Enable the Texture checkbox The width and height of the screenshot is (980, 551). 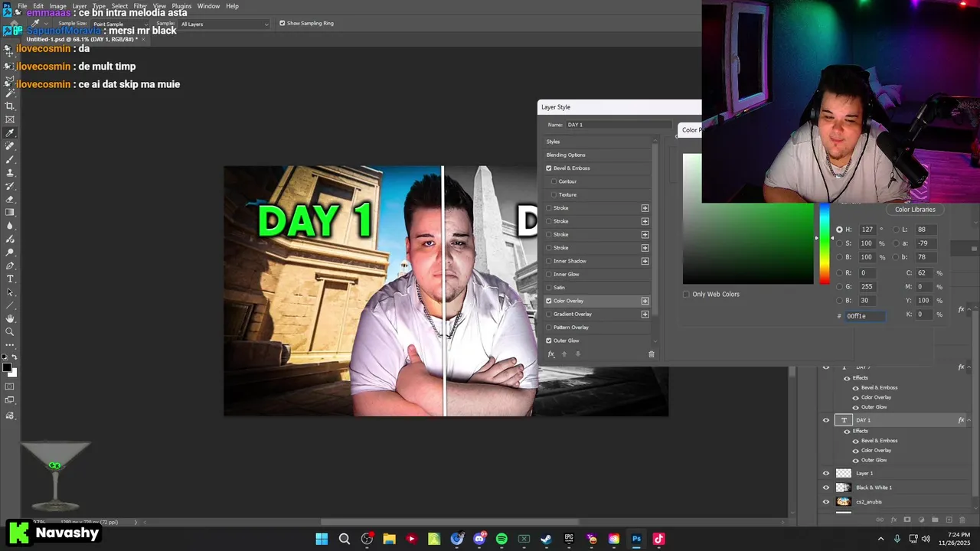554,194
